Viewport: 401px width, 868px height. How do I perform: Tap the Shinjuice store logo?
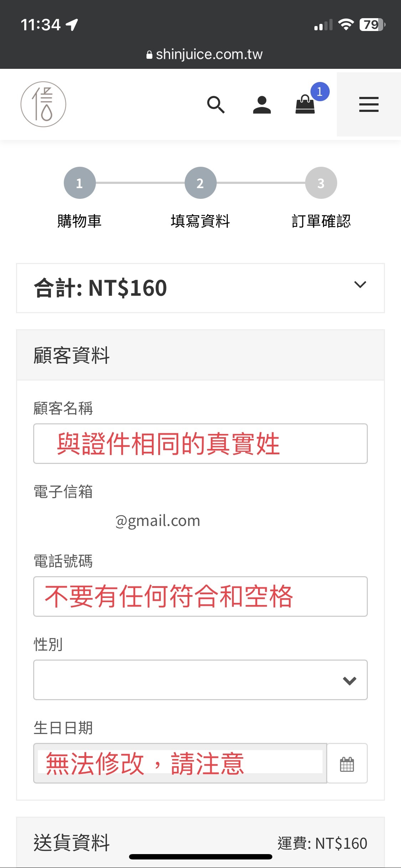point(43,104)
